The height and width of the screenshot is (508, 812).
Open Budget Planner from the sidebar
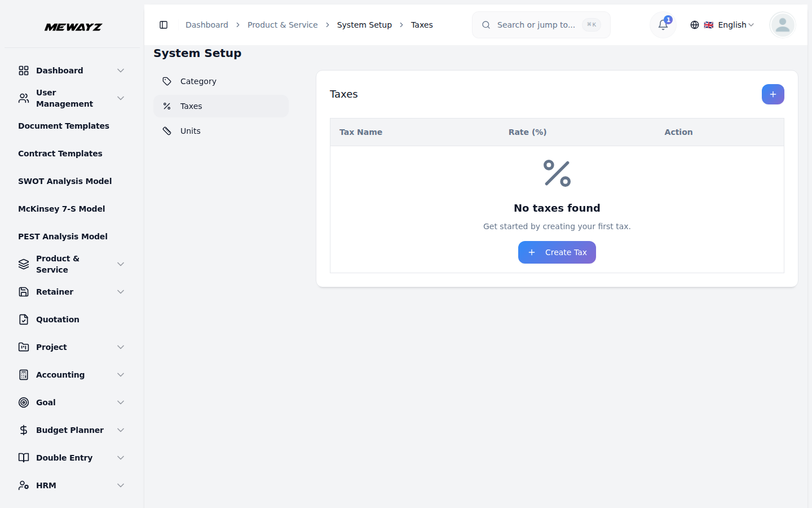tap(69, 430)
